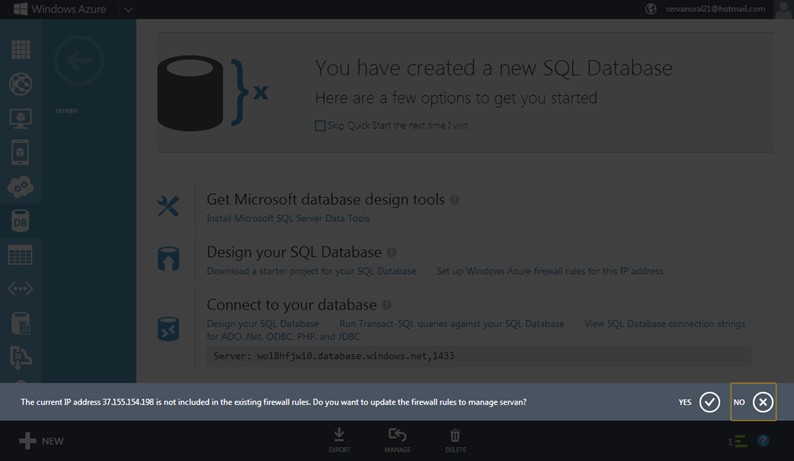This screenshot has height=461, width=794.
Task: Click NEW plus button in bottom bar
Action: tap(41, 441)
